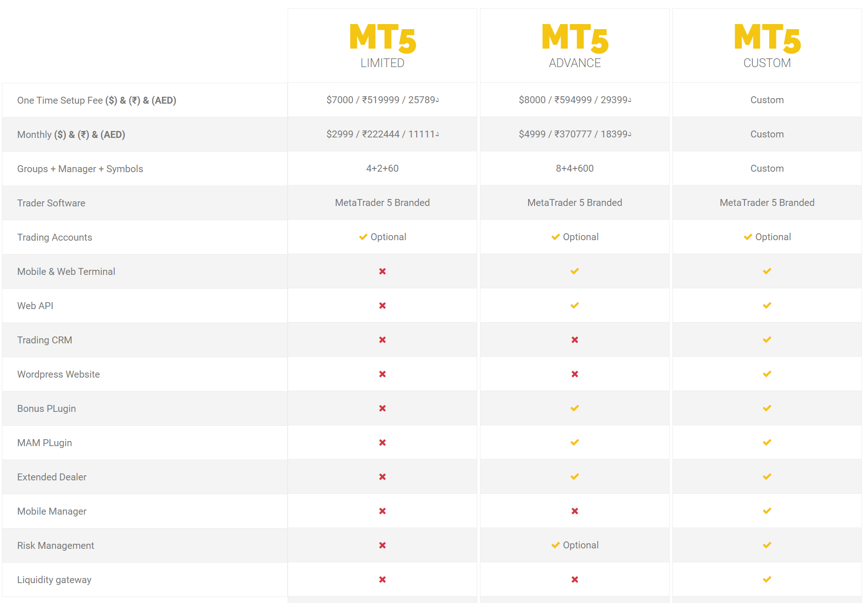Click check mark for Bonus PLugin in Custom
868x603 pixels.
coord(767,408)
